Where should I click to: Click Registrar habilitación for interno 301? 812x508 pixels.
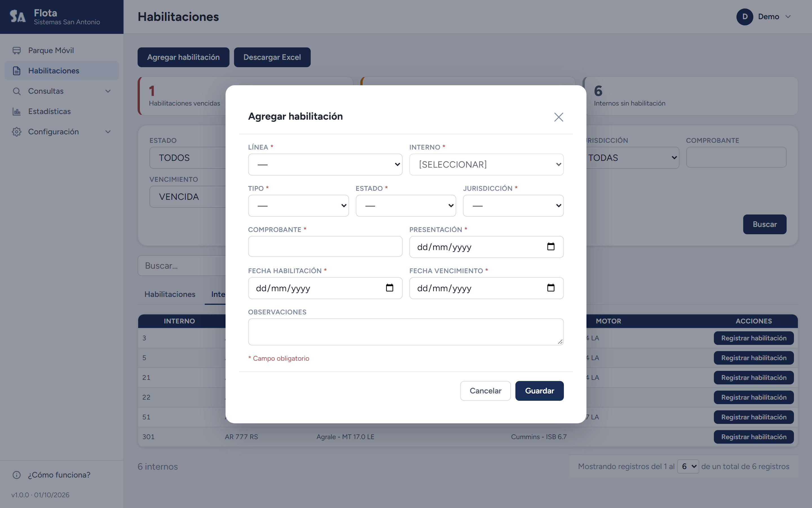[x=753, y=437]
